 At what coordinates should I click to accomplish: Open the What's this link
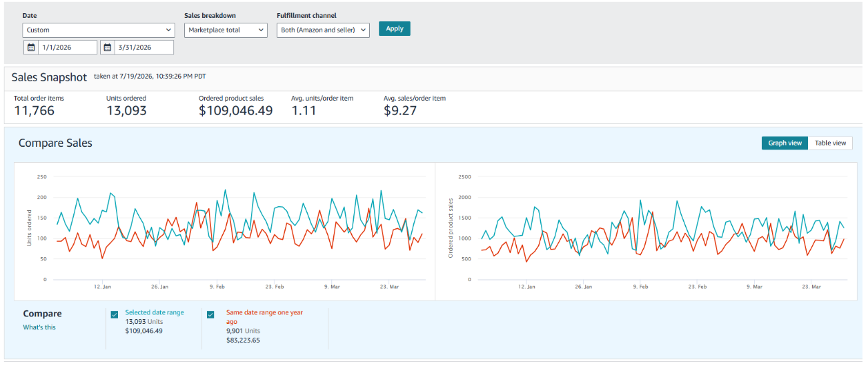click(39, 327)
